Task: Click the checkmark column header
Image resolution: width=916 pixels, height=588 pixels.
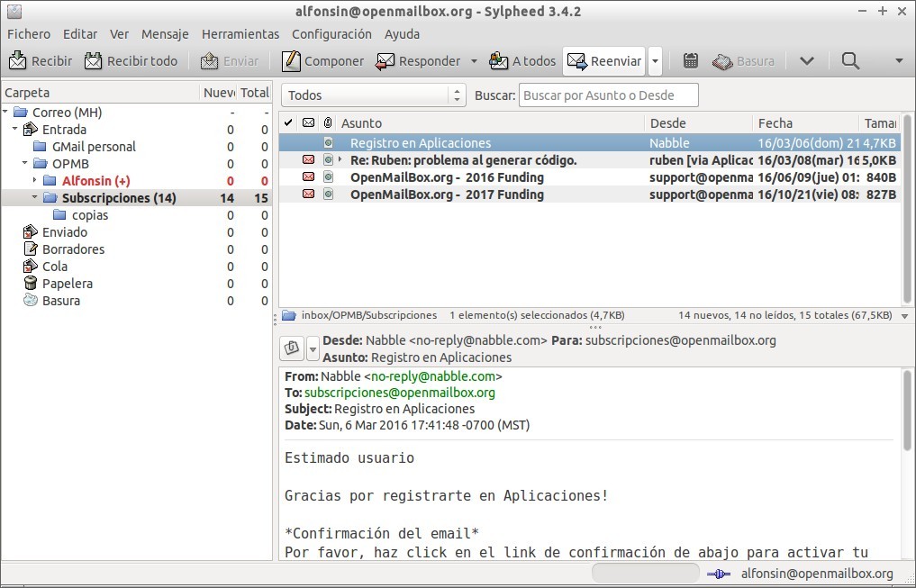Action: coord(288,122)
